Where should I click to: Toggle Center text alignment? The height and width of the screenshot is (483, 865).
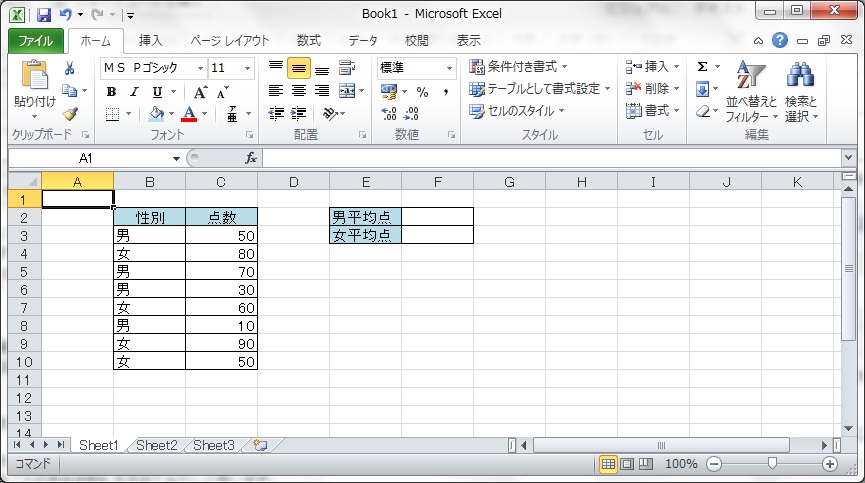pos(298,91)
